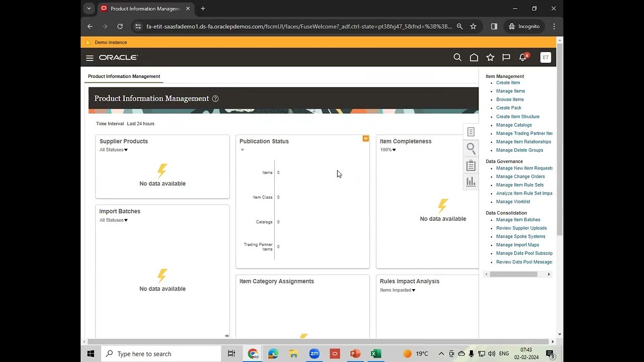Viewport: 644px width, 362px height.
Task: Open Chrome side panel icon
Action: point(494,27)
